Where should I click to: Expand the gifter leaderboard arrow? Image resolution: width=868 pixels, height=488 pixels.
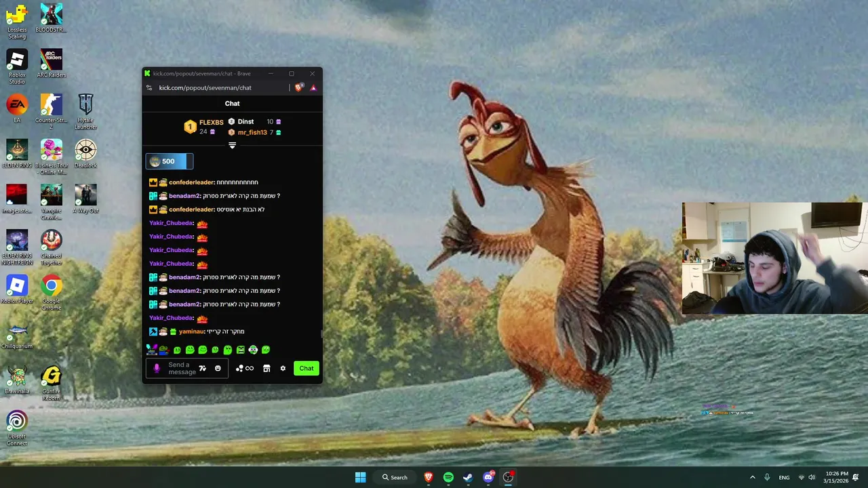pyautogui.click(x=232, y=145)
